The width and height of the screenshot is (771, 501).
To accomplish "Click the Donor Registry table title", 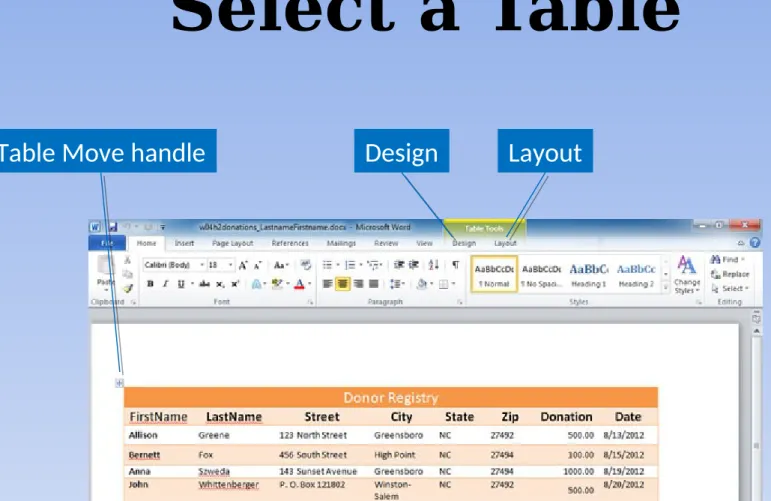I will tap(390, 397).
